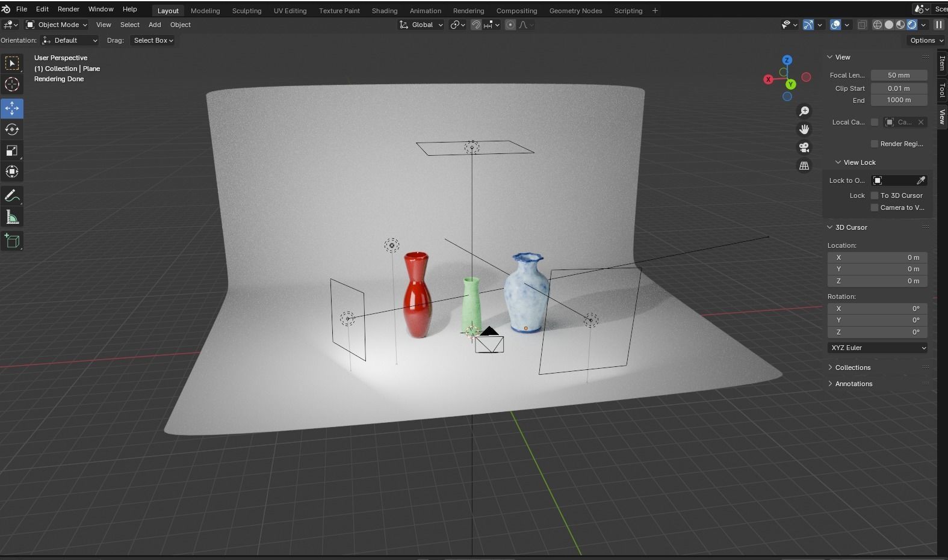This screenshot has height=560, width=948.
Task: Switch to solid viewport shading
Action: pos(889,25)
